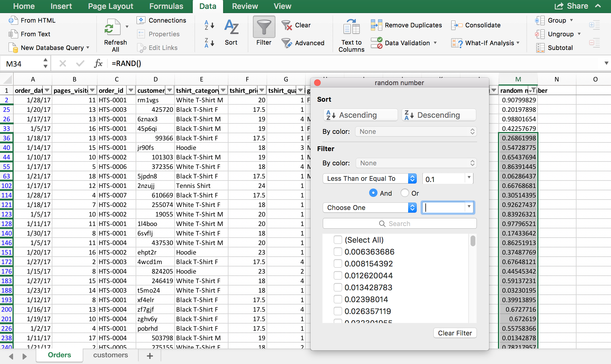
Task: Click the Clear Filter button
Action: [x=454, y=333]
